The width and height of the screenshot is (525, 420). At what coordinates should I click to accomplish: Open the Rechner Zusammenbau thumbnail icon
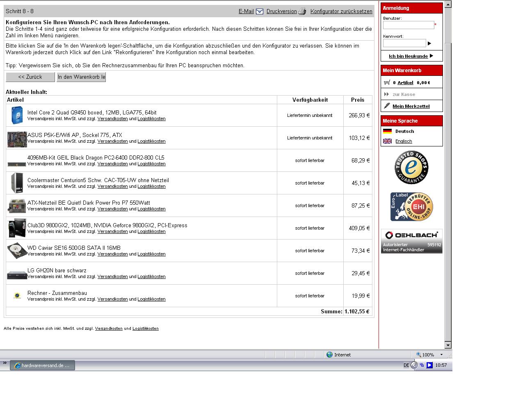tap(17, 295)
